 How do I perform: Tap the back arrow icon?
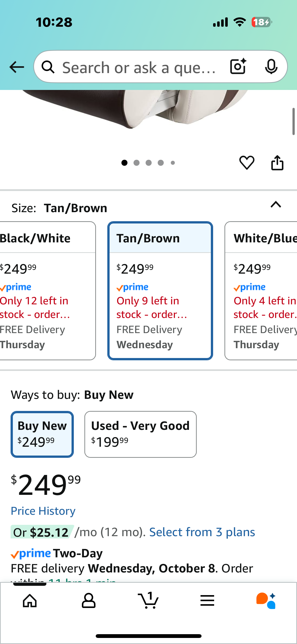pyautogui.click(x=17, y=67)
